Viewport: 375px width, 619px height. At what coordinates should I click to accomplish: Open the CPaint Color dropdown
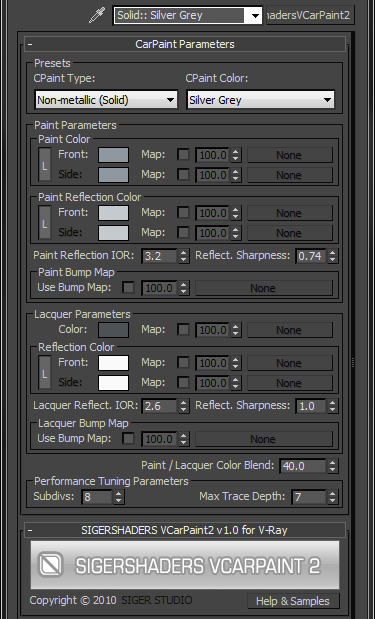[261, 100]
